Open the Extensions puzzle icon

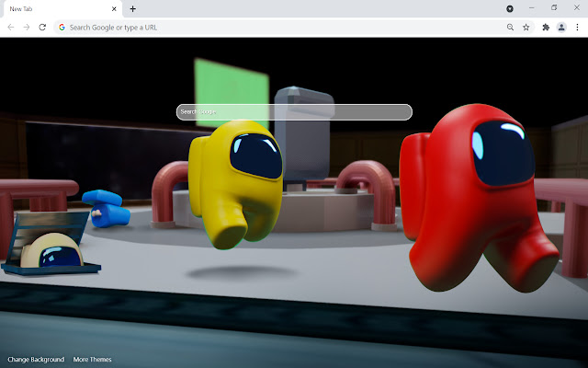546,28
